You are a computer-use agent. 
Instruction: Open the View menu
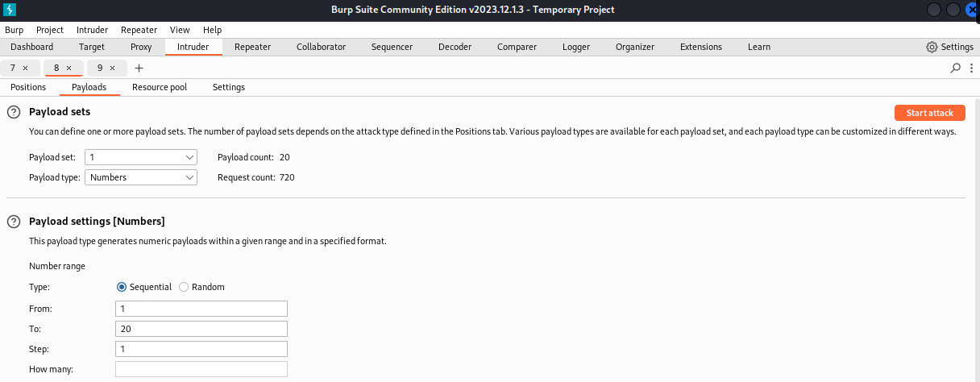pos(180,30)
